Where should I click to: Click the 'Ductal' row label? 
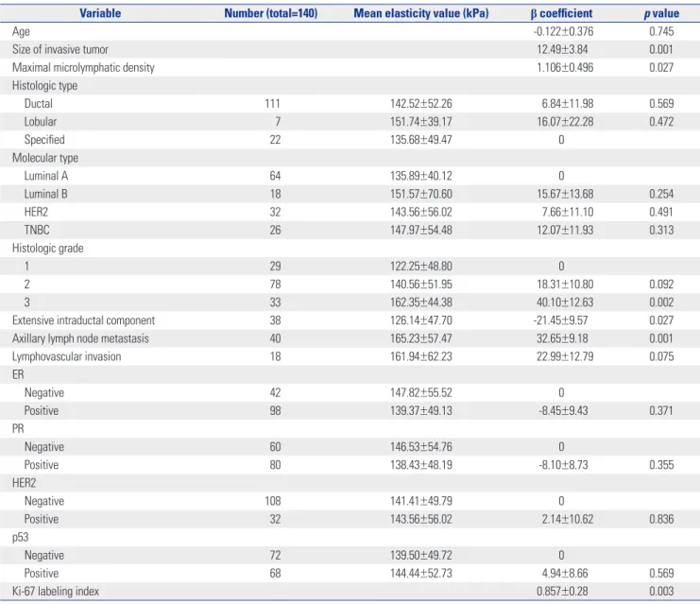[x=39, y=104]
